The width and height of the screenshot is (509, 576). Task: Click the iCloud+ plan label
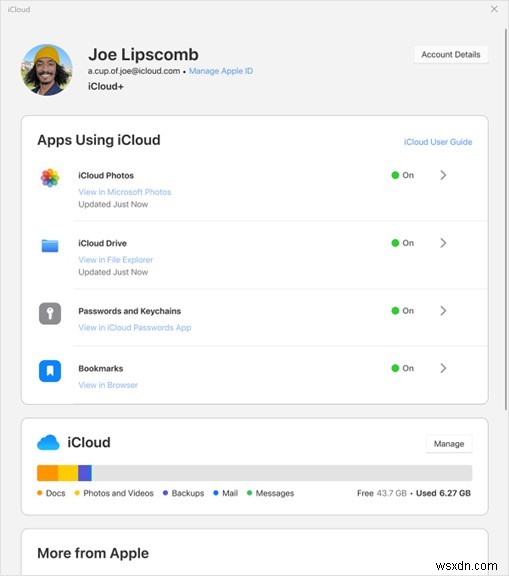tap(105, 86)
